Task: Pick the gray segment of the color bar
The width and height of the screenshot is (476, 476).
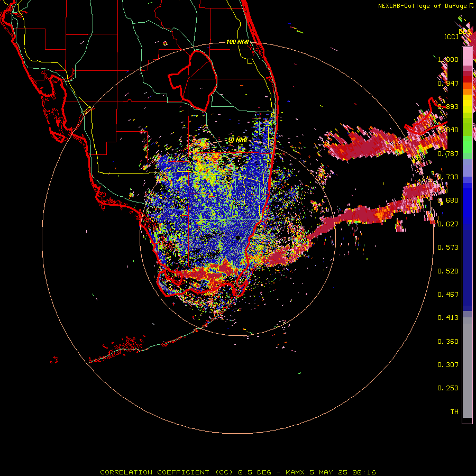Action: coord(467,368)
